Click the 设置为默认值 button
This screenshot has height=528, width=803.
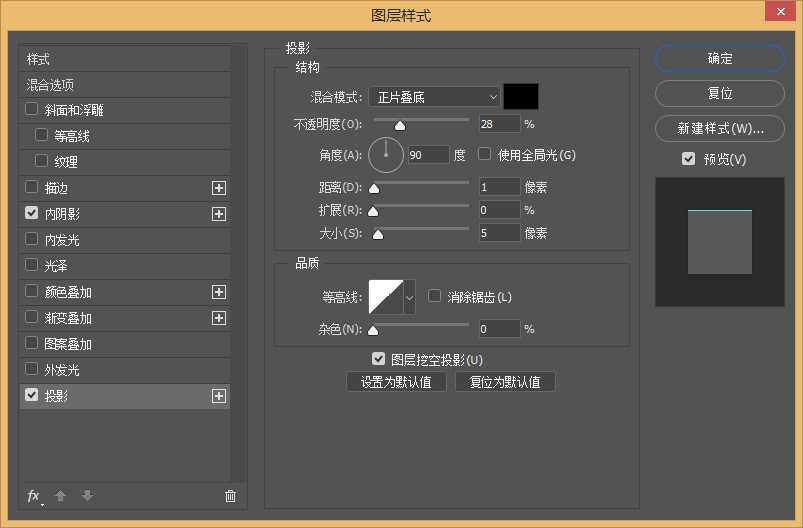click(396, 382)
